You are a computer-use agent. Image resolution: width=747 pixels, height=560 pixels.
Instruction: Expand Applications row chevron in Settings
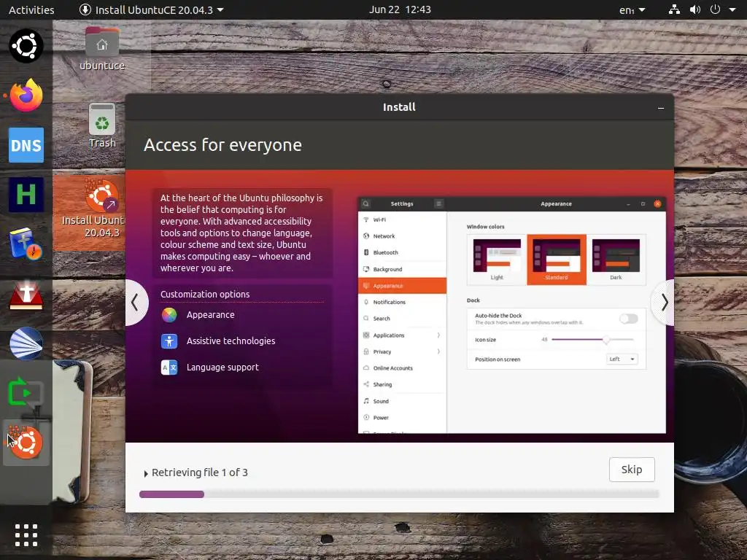tap(438, 335)
